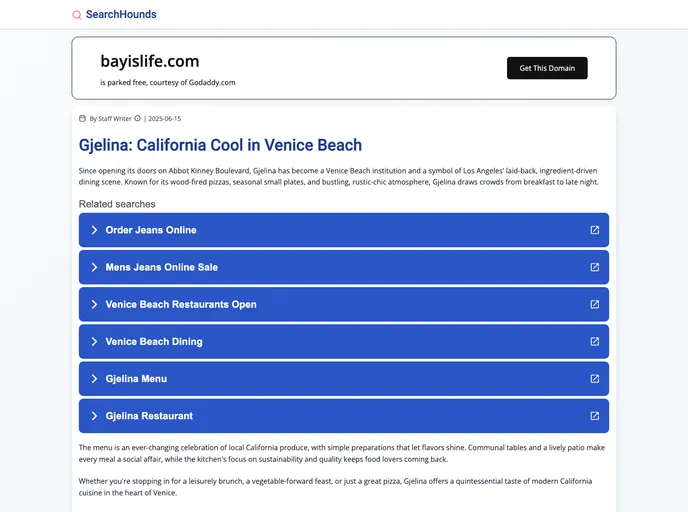Click the calendar icon beside Staff Writer

tap(83, 118)
